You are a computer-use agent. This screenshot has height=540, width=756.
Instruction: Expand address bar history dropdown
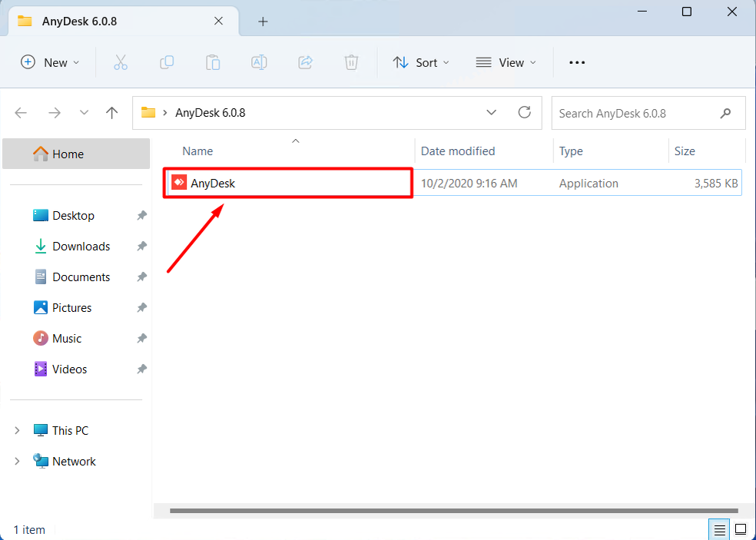(x=491, y=112)
